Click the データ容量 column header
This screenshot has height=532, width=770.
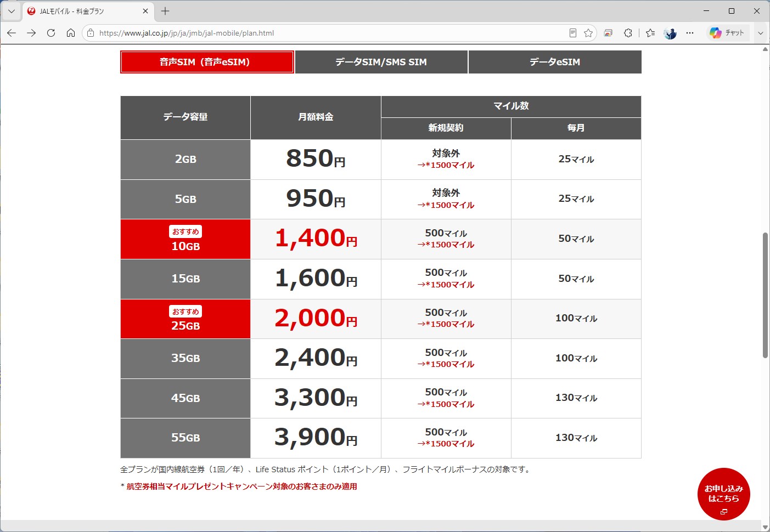click(186, 117)
